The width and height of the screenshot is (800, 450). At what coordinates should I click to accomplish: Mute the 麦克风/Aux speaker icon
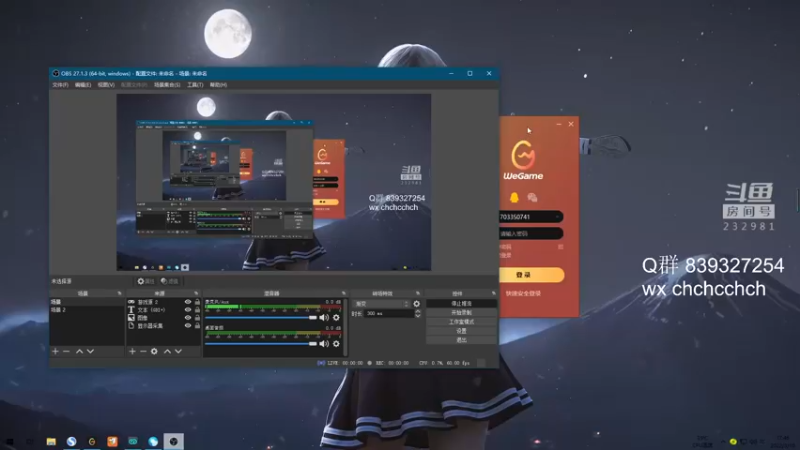(324, 317)
